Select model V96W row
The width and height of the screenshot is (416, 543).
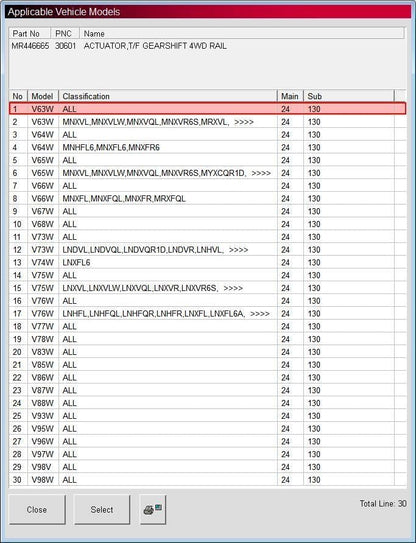[x=207, y=442]
